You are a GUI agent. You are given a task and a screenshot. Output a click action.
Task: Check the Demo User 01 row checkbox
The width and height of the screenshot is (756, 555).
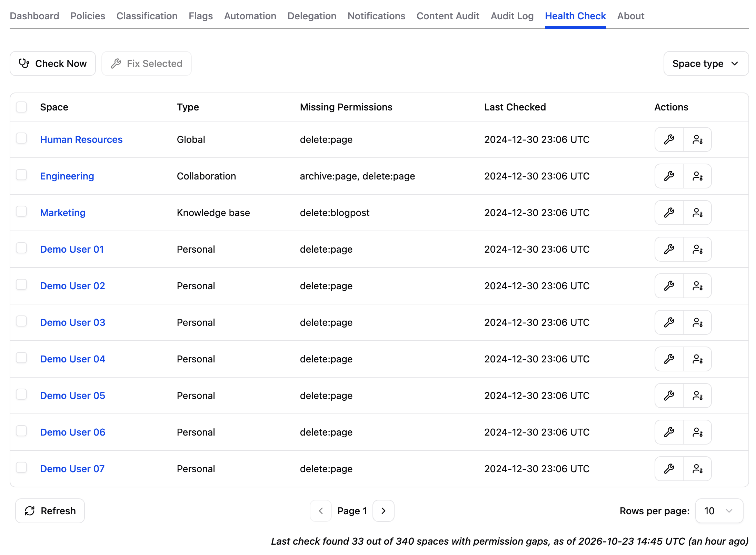point(21,248)
